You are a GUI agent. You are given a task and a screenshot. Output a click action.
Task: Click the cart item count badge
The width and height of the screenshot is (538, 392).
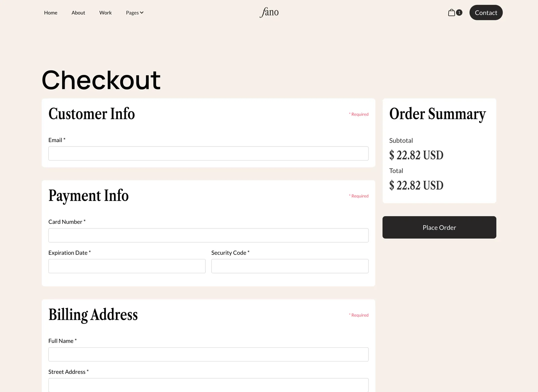(459, 12)
